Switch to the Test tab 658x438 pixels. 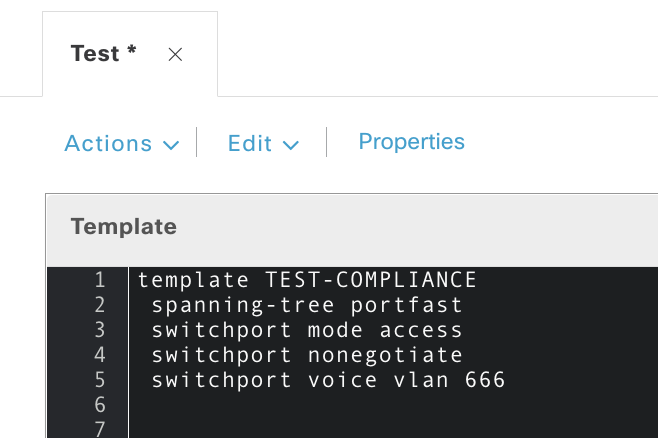pyautogui.click(x=103, y=54)
